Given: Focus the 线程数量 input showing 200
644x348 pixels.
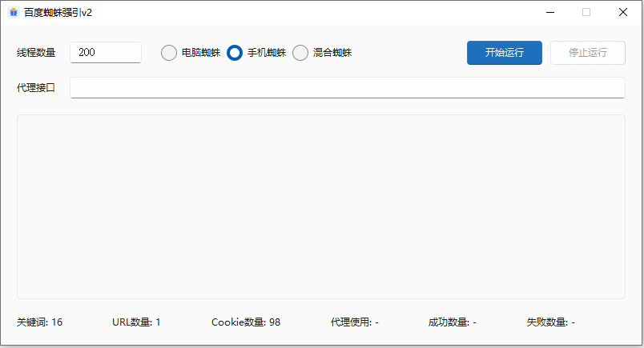Looking at the screenshot, I should (x=106, y=53).
